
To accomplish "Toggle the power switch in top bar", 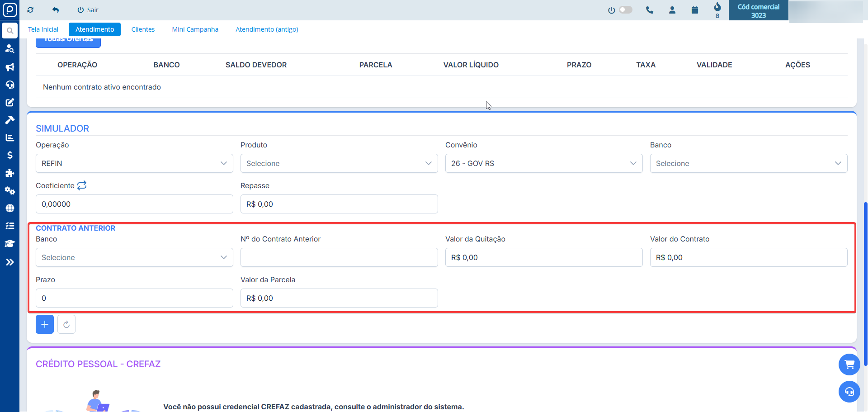I will pos(625,10).
